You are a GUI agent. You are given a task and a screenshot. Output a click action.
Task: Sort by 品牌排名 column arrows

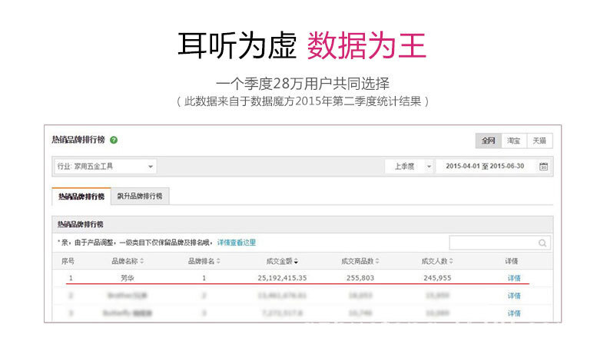click(218, 262)
